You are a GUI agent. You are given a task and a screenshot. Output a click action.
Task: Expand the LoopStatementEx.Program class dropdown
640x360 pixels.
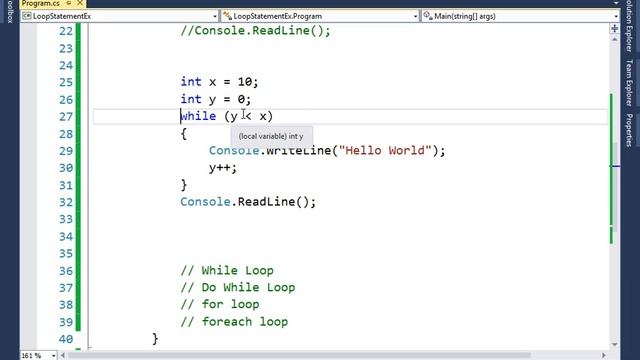click(x=416, y=16)
